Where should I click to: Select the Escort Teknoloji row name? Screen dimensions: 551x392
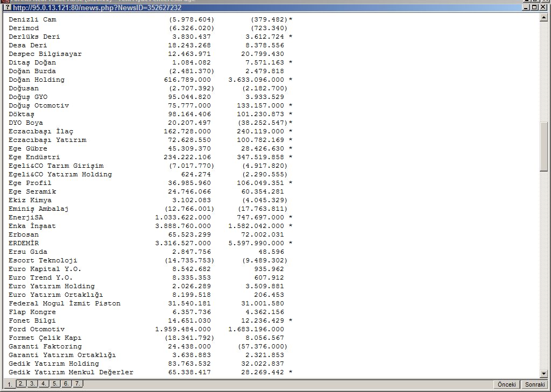coord(43,260)
